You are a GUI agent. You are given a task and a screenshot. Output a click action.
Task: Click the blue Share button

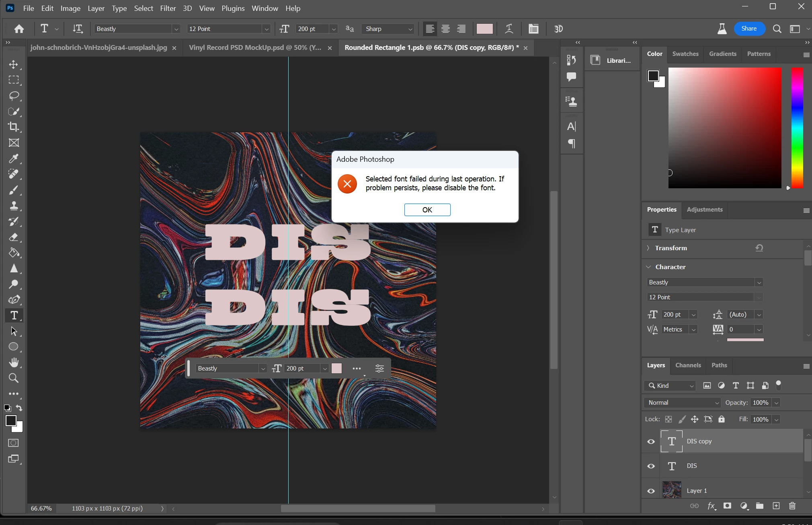[x=748, y=29]
